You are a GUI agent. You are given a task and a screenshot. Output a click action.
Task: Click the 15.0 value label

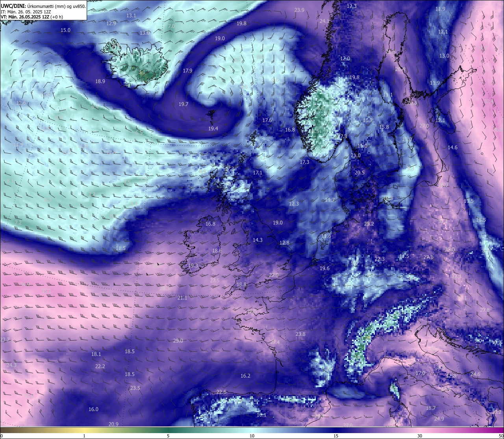65,30
